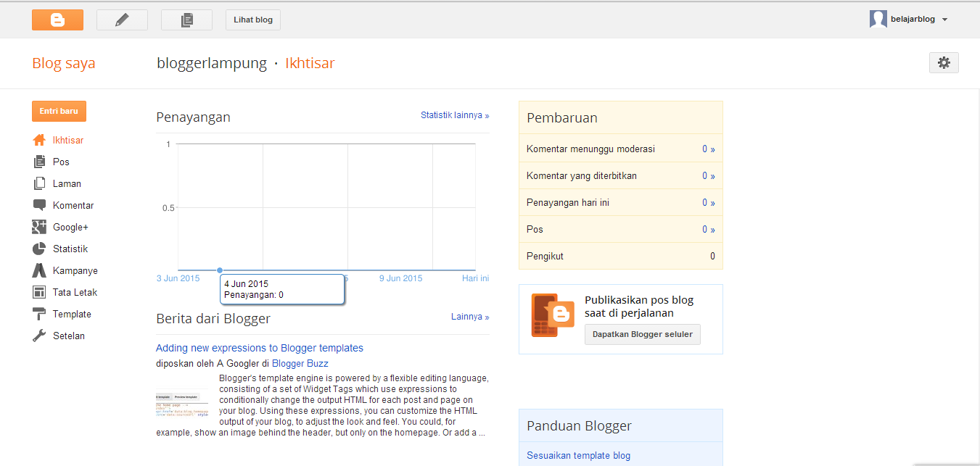Viewport: 980px width, 466px height.
Task: Open the Statistik lainnya link
Action: click(x=455, y=115)
